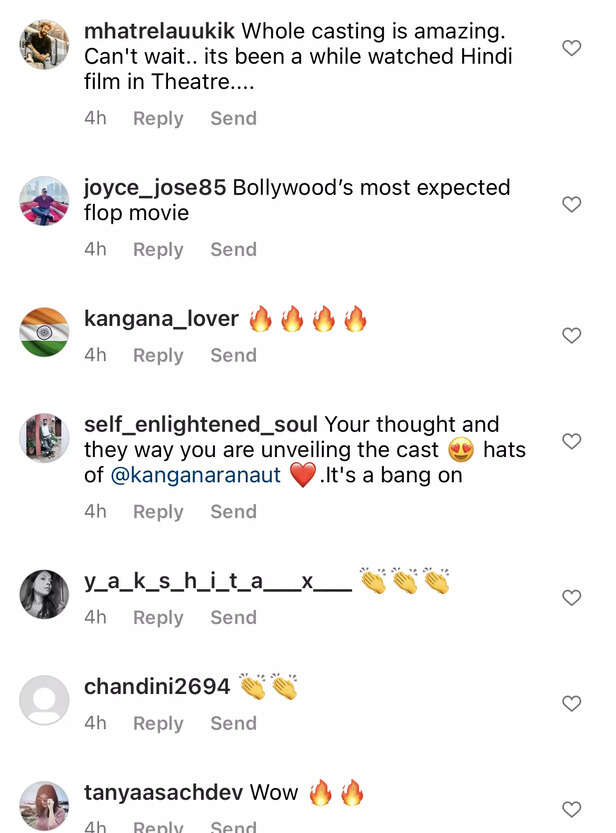The image size is (616, 833).
Task: Tap the heart beside y_a_k_s_h_i_t_a___x___
Action: 571,597
